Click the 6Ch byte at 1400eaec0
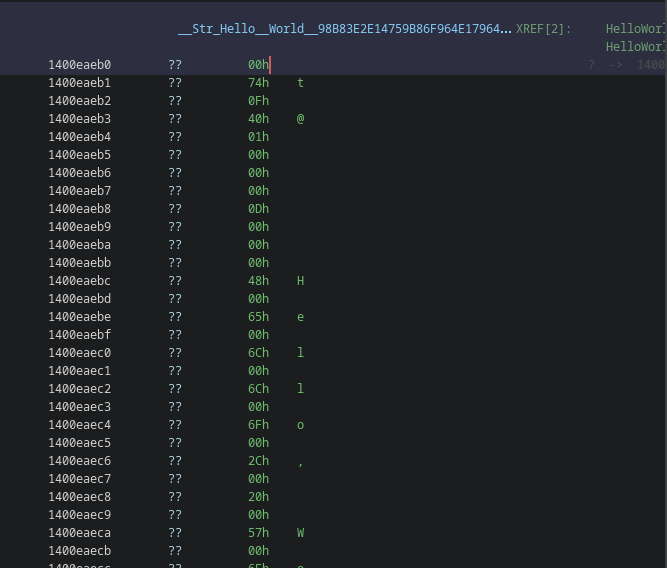Viewport: 667px width, 568px height. (x=259, y=353)
